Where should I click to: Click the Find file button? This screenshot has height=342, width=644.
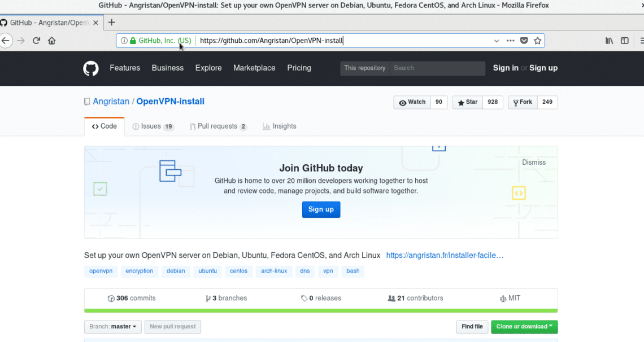pyautogui.click(x=472, y=327)
